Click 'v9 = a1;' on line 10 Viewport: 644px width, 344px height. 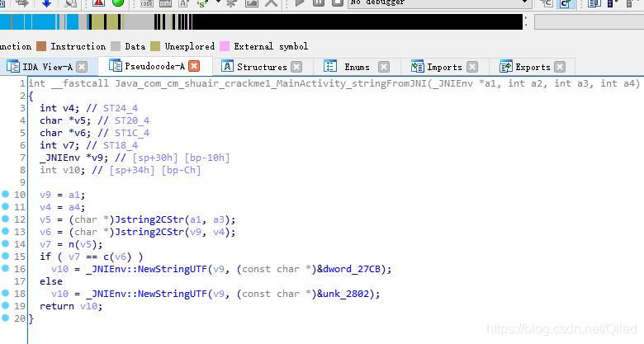point(63,195)
